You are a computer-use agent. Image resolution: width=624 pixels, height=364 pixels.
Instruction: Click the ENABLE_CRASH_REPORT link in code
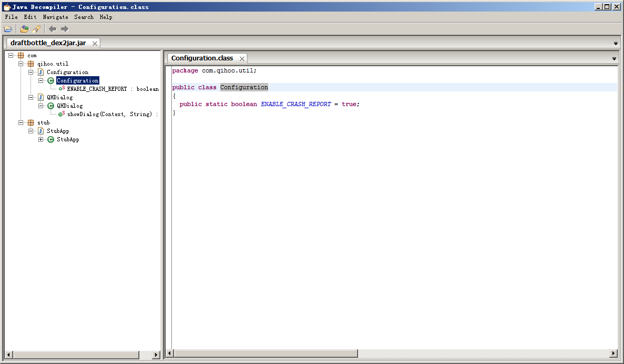tap(296, 104)
